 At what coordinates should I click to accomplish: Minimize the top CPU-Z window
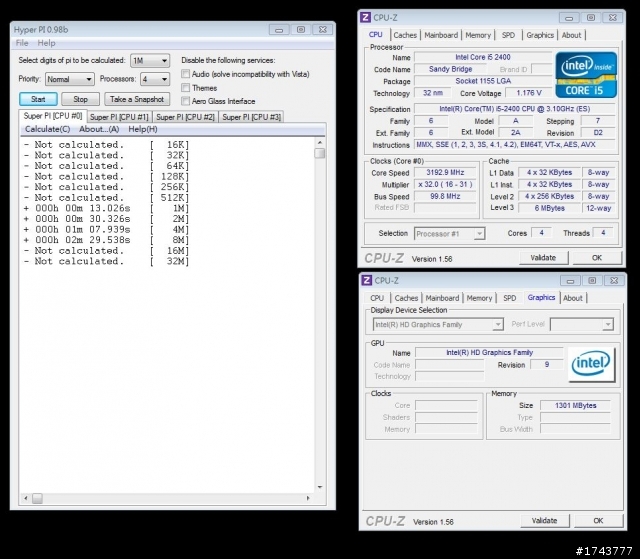(569, 18)
